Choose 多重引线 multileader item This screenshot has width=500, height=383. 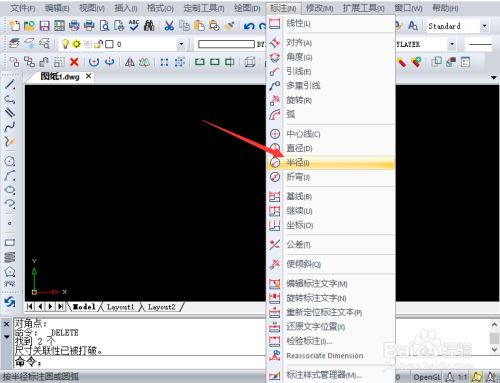click(x=331, y=86)
